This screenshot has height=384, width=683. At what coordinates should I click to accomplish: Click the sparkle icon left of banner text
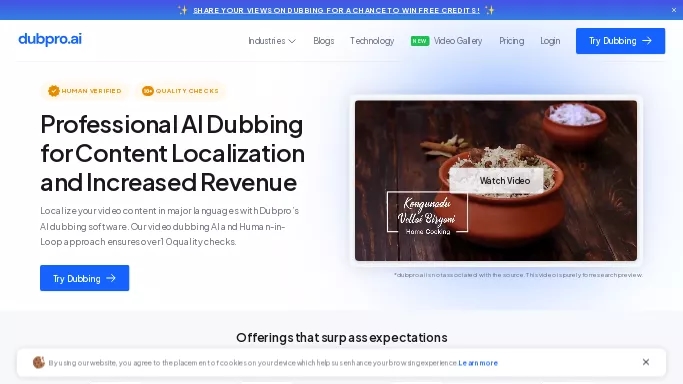point(183,10)
